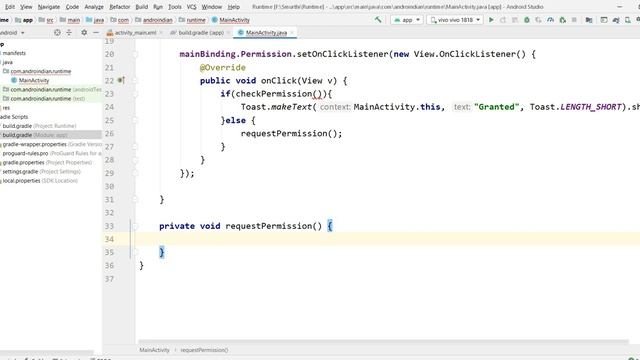The height and width of the screenshot is (360, 640).
Task: Click the Select Opened File target icon
Action: coord(57,32)
